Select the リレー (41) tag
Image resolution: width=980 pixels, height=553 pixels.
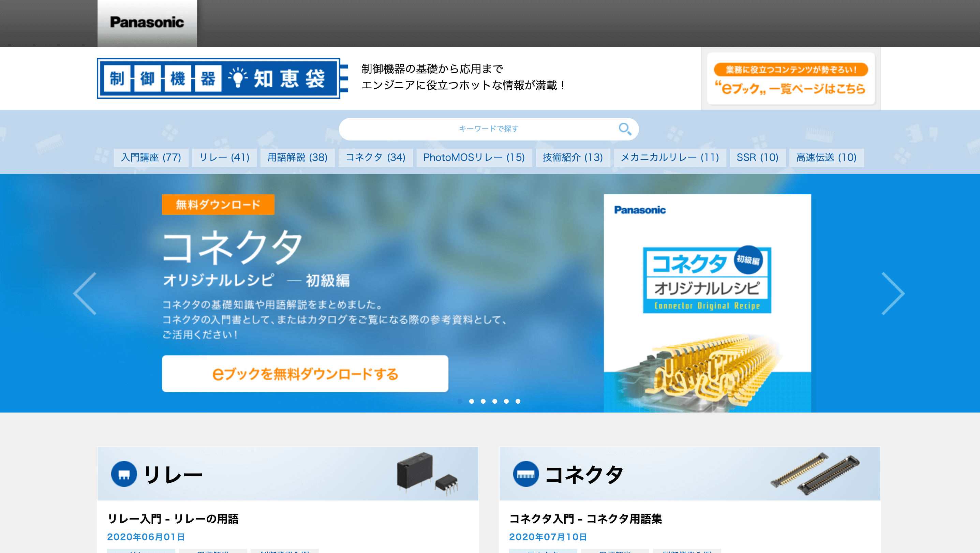click(x=224, y=158)
